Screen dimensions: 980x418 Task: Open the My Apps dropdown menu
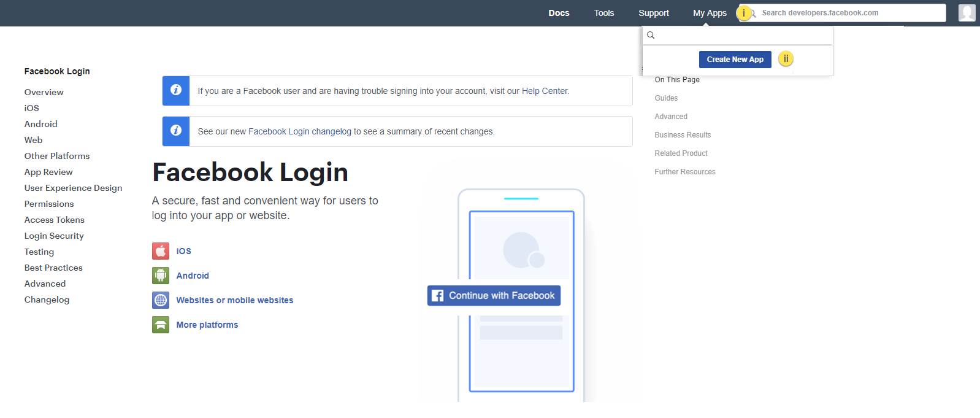[710, 13]
